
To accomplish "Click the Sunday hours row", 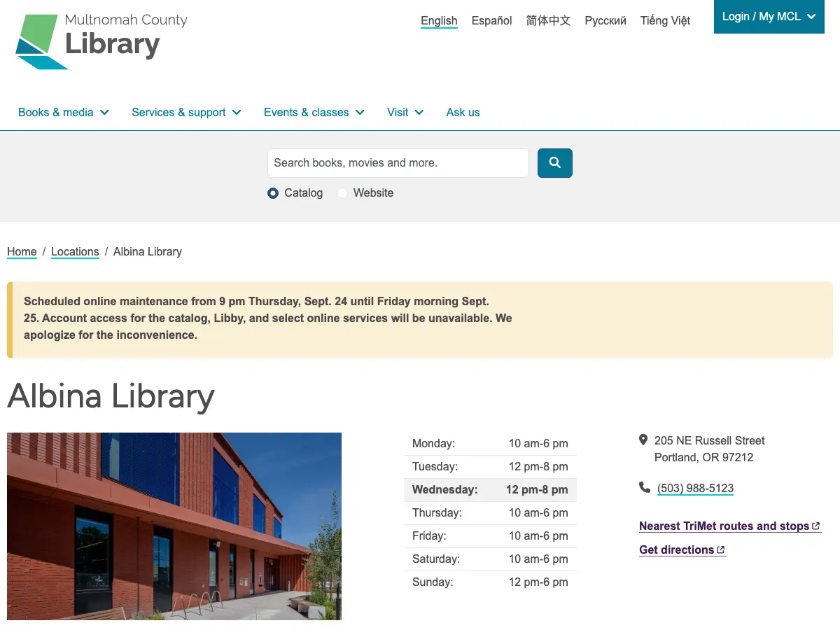I will pyautogui.click(x=490, y=582).
